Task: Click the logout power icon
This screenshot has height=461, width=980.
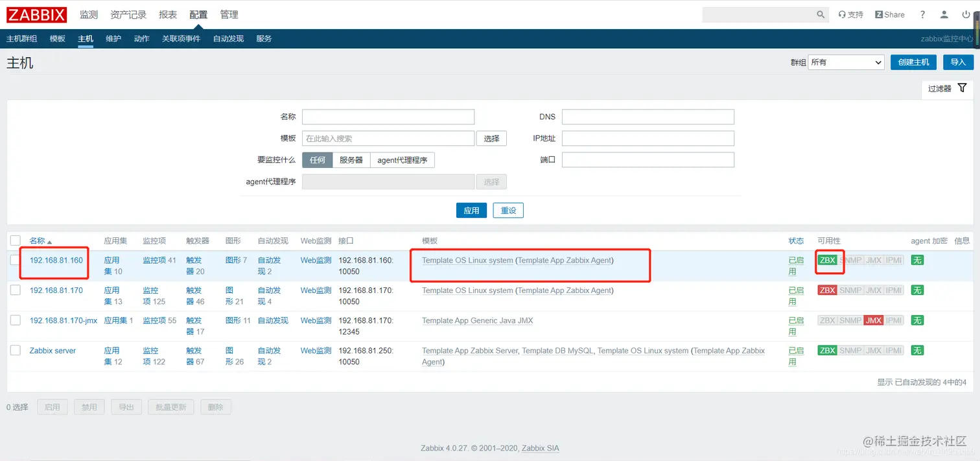Action: (966, 14)
